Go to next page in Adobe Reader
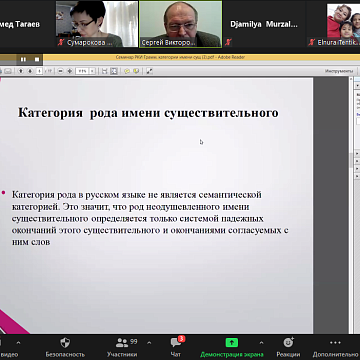The height and width of the screenshot is (360, 360). coord(30,71)
